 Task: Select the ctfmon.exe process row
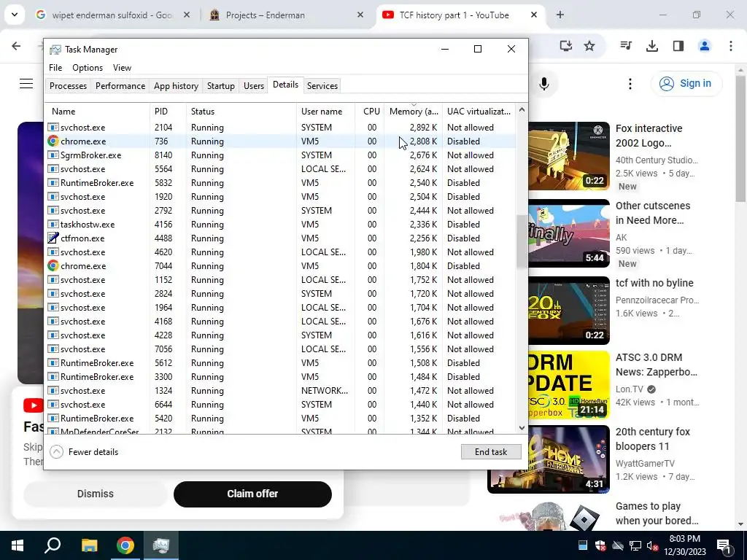[280, 238]
